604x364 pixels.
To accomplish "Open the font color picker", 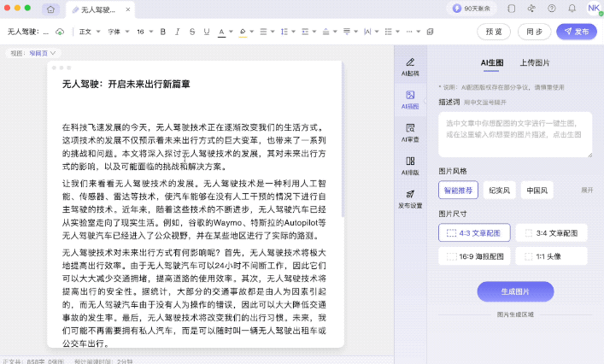I will click(222, 32).
